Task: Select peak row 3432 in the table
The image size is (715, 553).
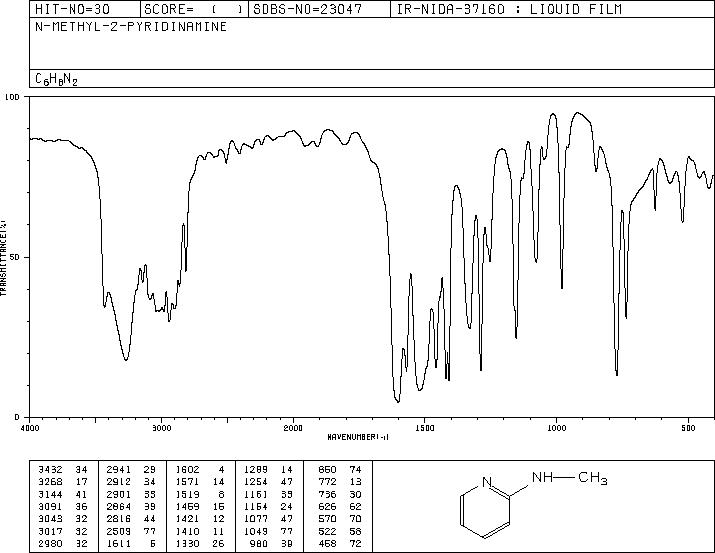Action: click(63, 469)
